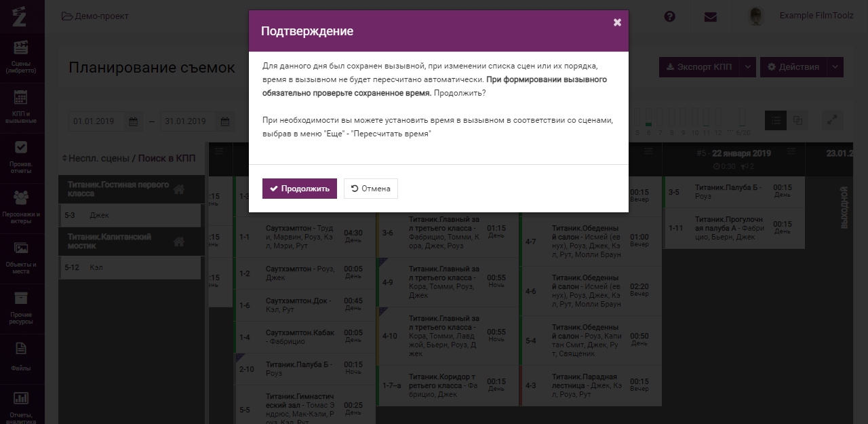The width and height of the screenshot is (868, 424).
Task: Click the start date field 01.01.2019
Action: pos(98,121)
